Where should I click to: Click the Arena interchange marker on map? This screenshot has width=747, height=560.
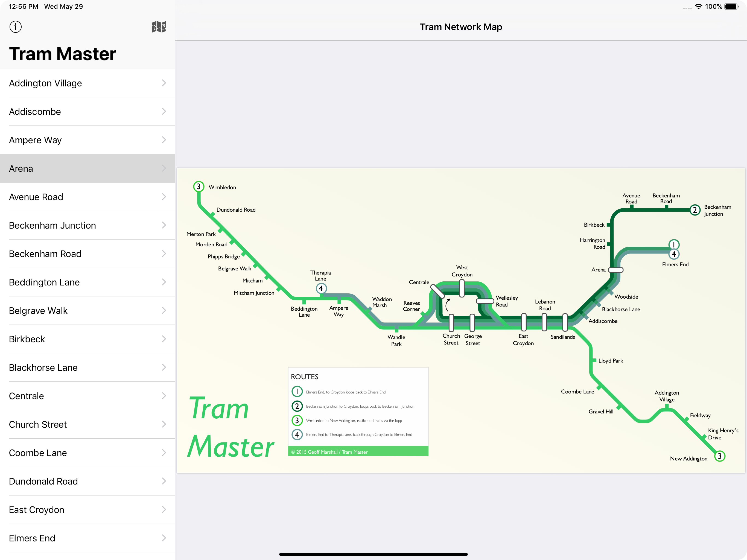click(x=616, y=270)
